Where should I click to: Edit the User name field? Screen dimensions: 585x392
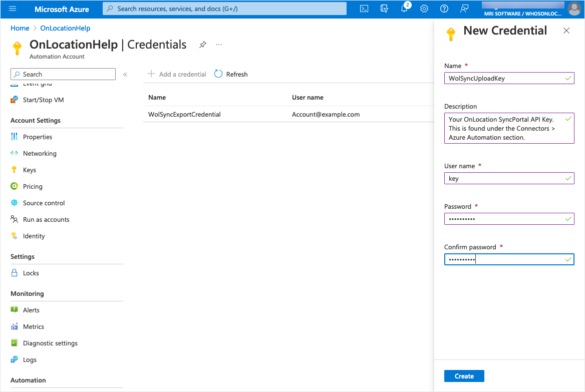click(509, 178)
